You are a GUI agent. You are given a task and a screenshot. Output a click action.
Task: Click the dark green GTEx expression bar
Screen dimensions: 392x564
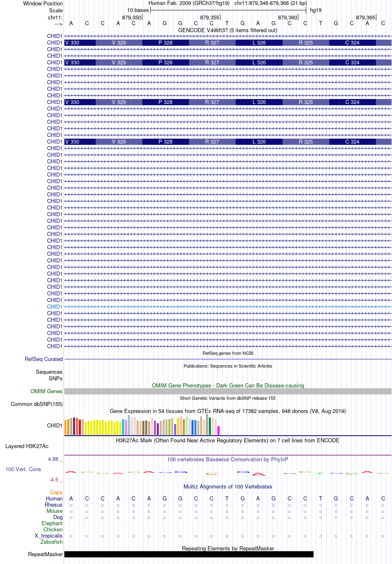click(210, 426)
